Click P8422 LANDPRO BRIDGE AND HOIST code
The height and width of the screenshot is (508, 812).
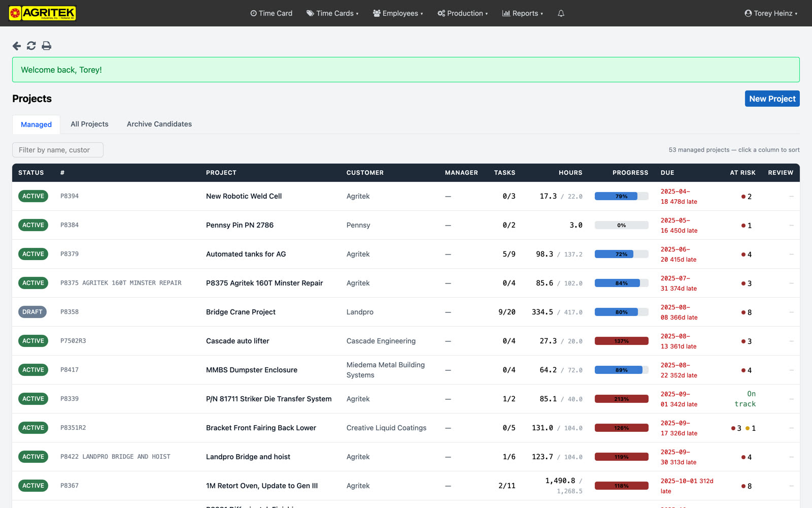115,457
